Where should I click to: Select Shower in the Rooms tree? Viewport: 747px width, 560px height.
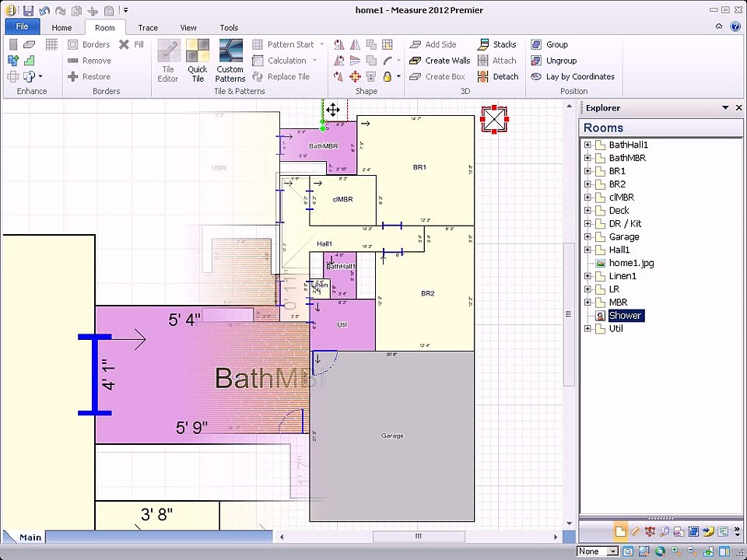click(626, 315)
